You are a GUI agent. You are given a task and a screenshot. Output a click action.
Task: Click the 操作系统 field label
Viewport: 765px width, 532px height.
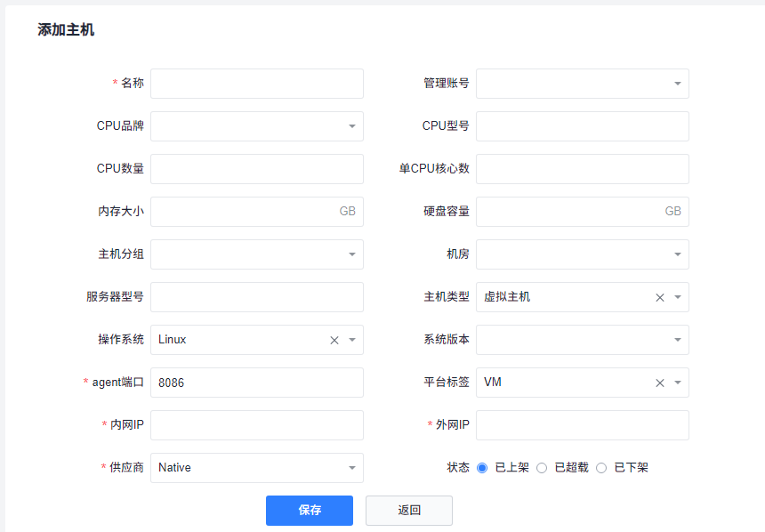(121, 339)
